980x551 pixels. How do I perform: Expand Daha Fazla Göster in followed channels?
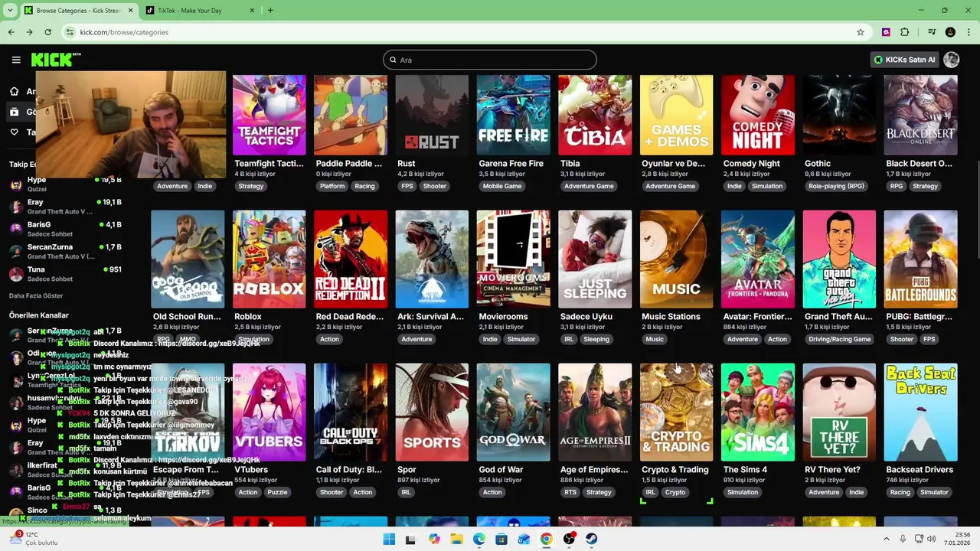coord(36,295)
